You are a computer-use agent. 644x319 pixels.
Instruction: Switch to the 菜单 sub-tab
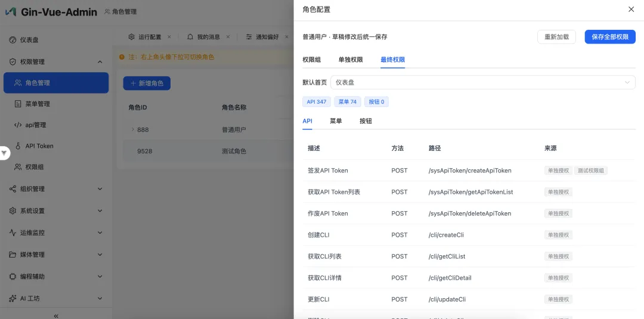pyautogui.click(x=336, y=120)
